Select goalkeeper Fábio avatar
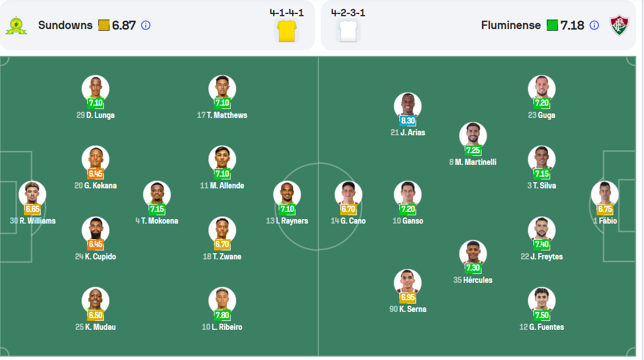This screenshot has height=360, width=644. click(x=605, y=194)
